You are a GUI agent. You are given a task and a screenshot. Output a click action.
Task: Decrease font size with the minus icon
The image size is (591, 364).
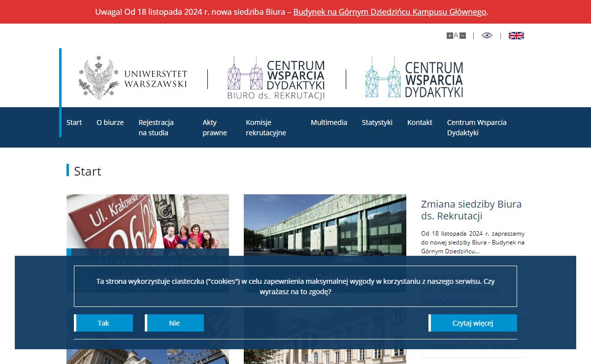(462, 35)
